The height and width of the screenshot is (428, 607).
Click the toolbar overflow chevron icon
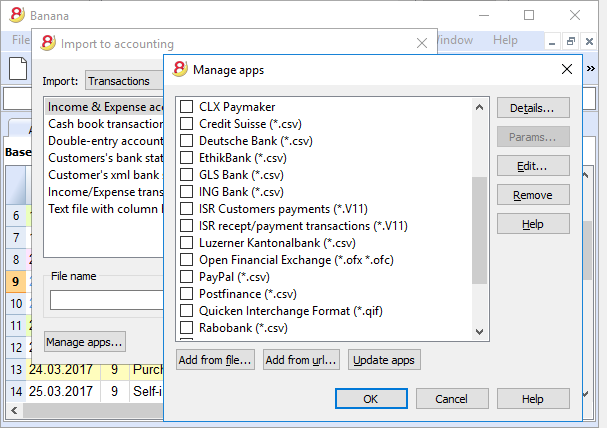tap(590, 69)
